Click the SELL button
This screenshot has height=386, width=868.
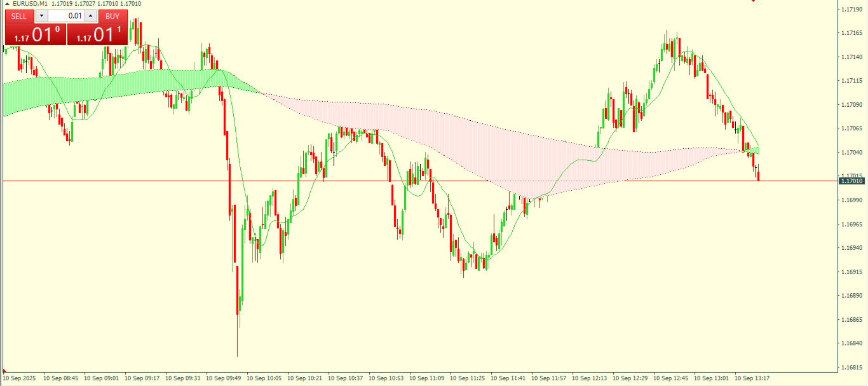click(x=19, y=16)
